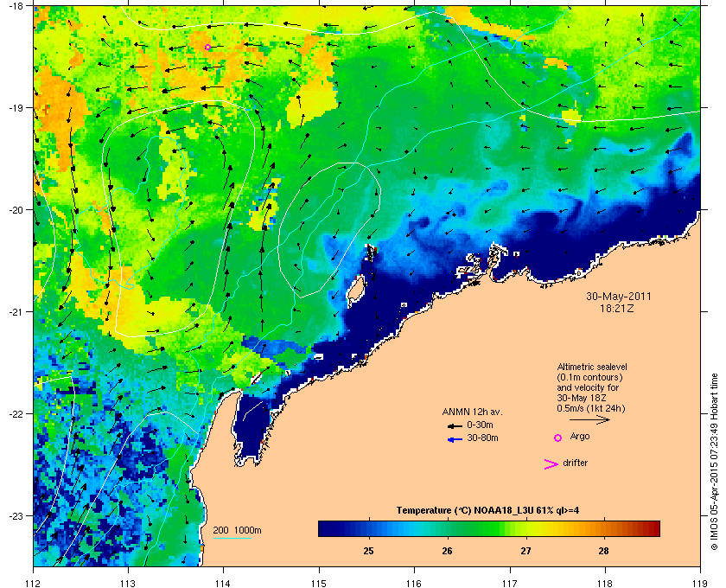Click the black 0-30m legend arrow

[x=455, y=425]
